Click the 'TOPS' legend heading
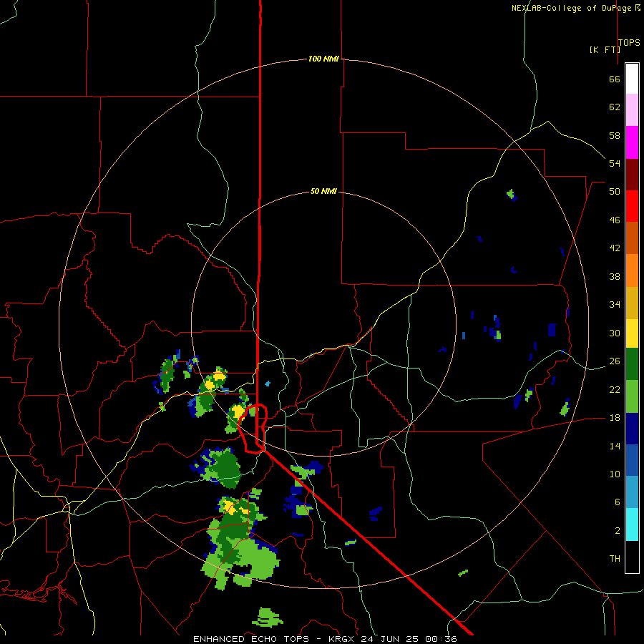 point(629,42)
